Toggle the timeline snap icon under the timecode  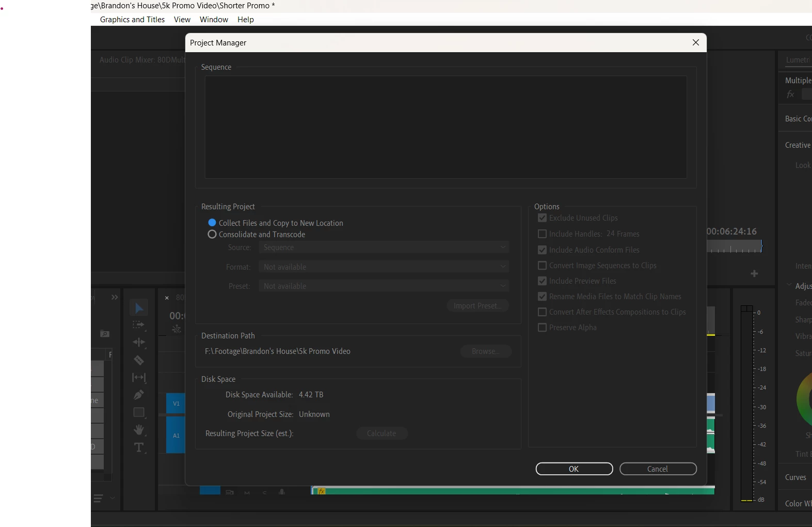(177, 329)
